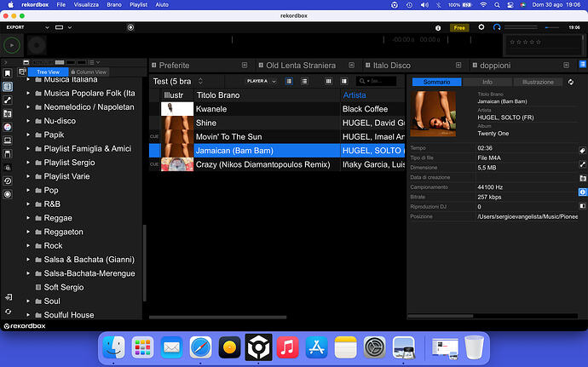Open the Matching sidebar icon
The height and width of the screenshot is (367, 588).
[8, 113]
